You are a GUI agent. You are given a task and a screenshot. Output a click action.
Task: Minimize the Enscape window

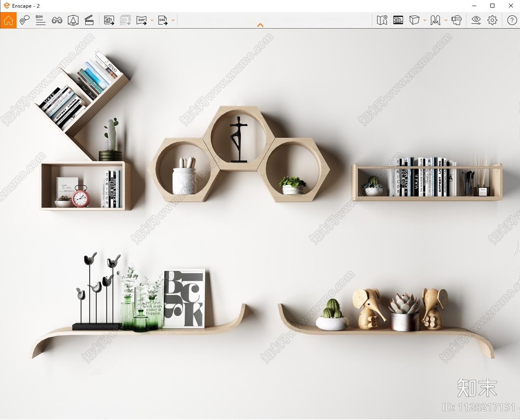474,6
